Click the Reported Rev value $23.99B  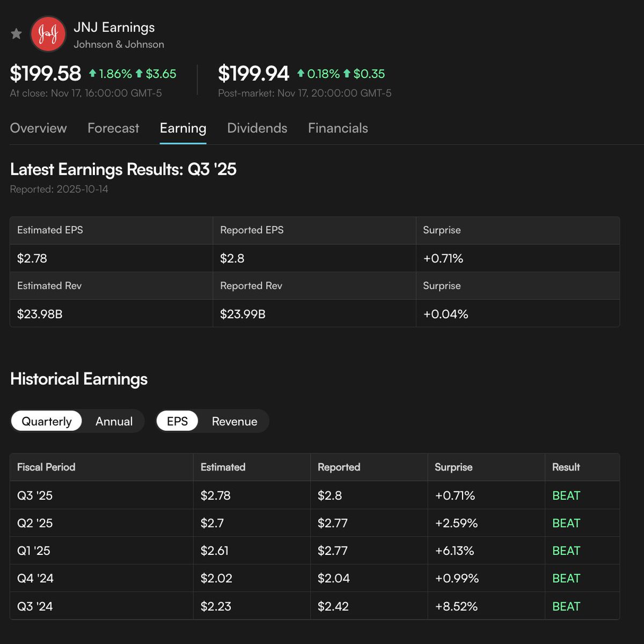(243, 314)
